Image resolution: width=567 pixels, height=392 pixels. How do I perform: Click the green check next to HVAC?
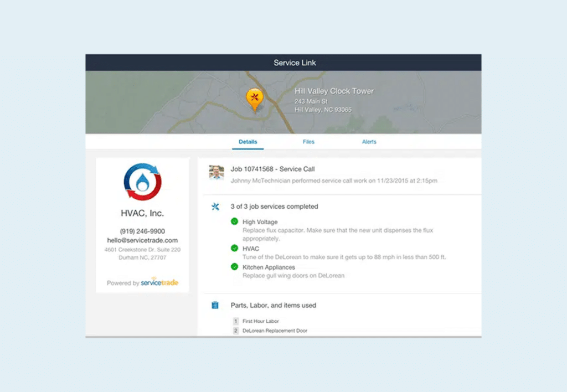click(x=234, y=249)
